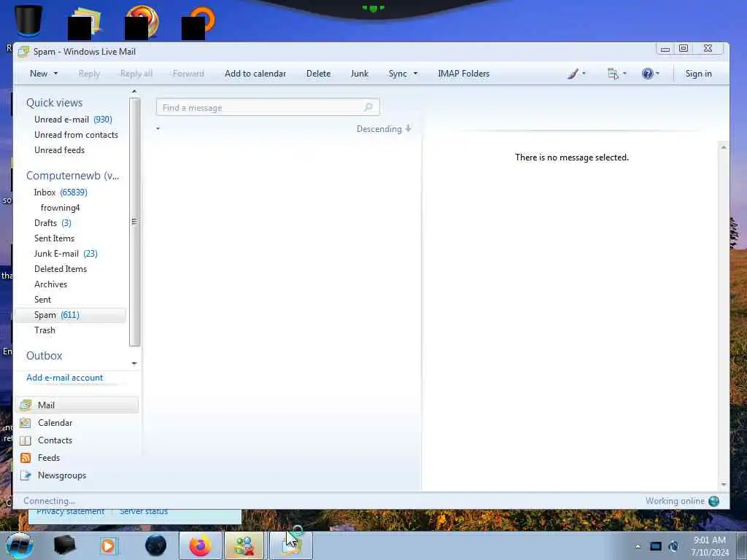This screenshot has height=560, width=747.
Task: Open media player taskbar icon
Action: pyautogui.click(x=108, y=545)
